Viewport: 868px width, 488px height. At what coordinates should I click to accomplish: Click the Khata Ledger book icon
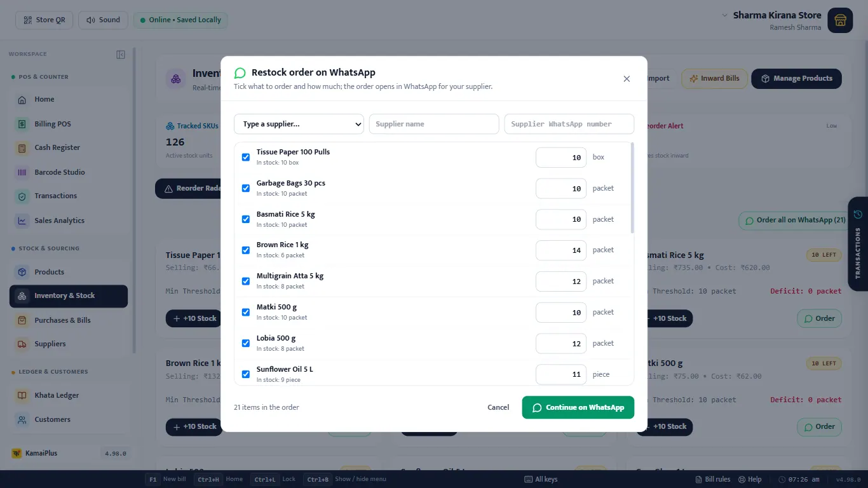tap(22, 395)
